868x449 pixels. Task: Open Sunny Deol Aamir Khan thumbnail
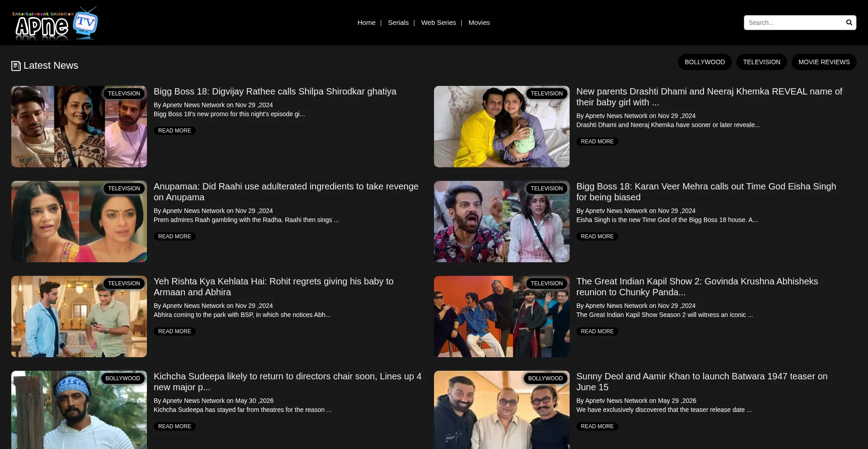tap(502, 410)
